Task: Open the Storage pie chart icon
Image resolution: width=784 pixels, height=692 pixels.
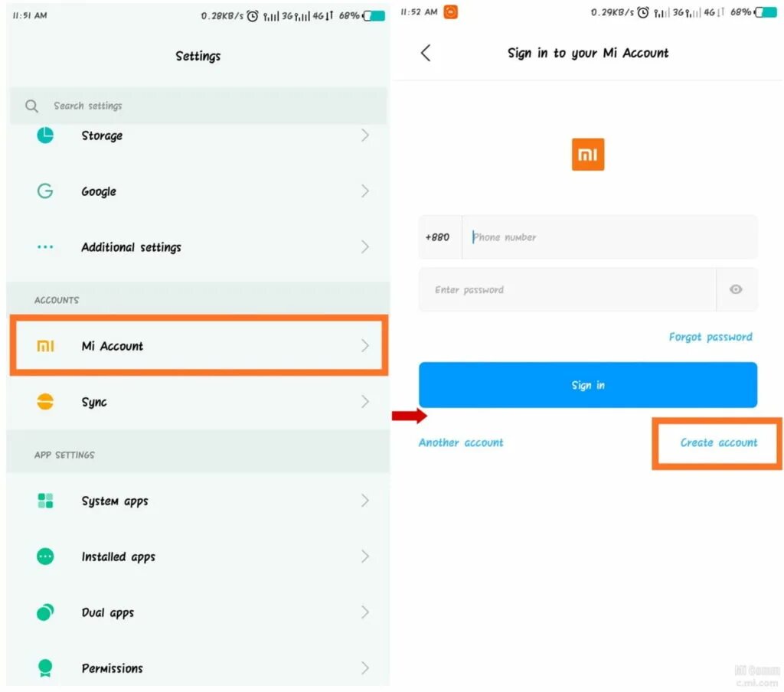Action: (45, 135)
